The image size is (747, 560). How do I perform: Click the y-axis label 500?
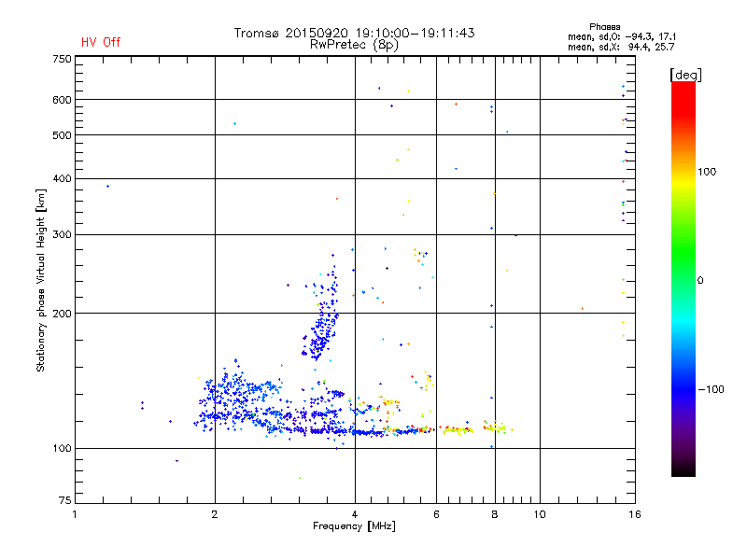click(62, 135)
